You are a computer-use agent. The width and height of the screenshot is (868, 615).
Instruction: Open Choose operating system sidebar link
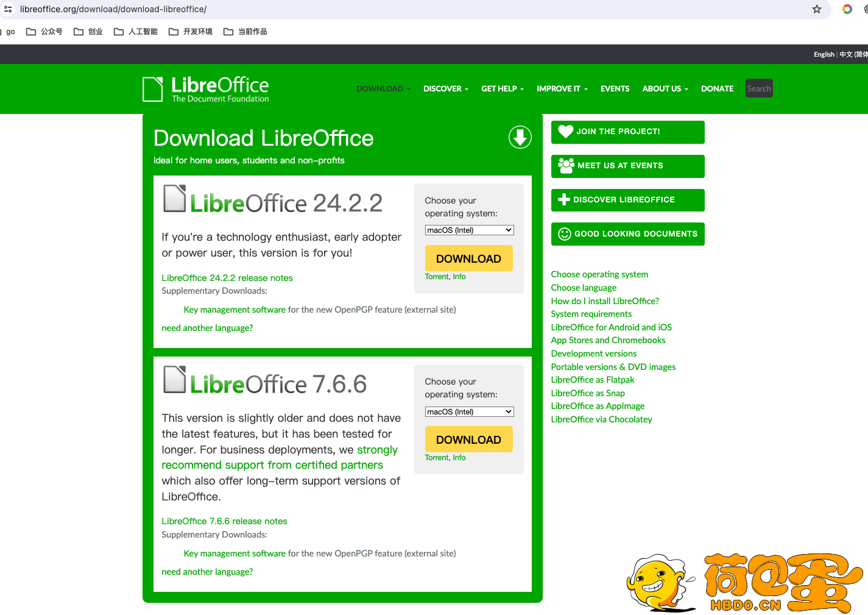coord(599,274)
